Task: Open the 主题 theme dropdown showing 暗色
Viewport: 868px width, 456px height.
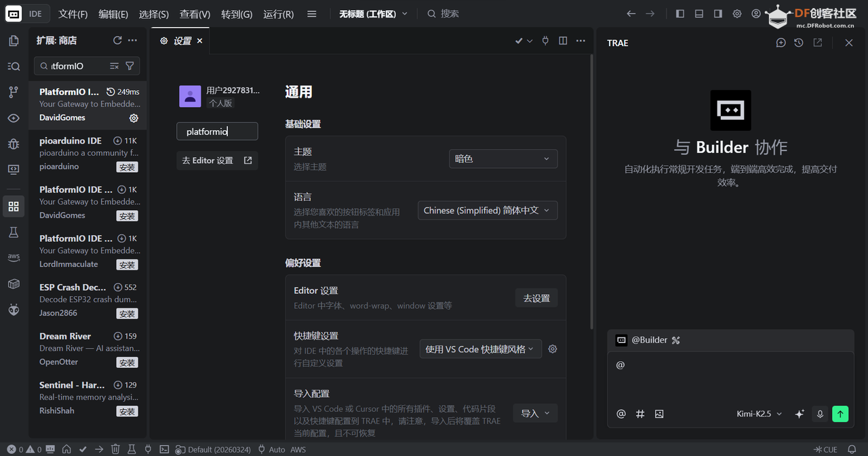Action: pos(502,158)
